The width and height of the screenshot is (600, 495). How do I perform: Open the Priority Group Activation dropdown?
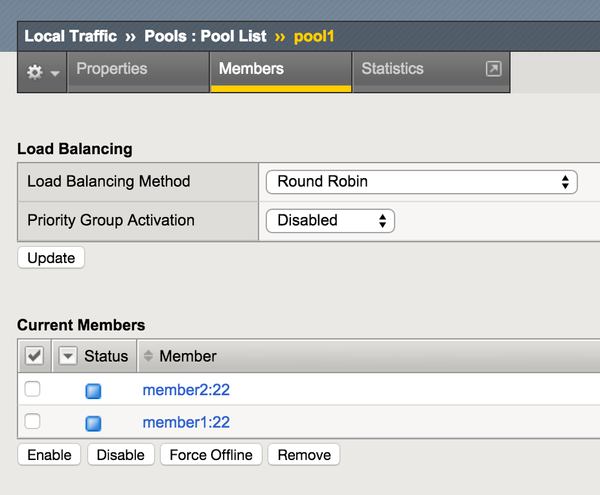[x=330, y=221]
